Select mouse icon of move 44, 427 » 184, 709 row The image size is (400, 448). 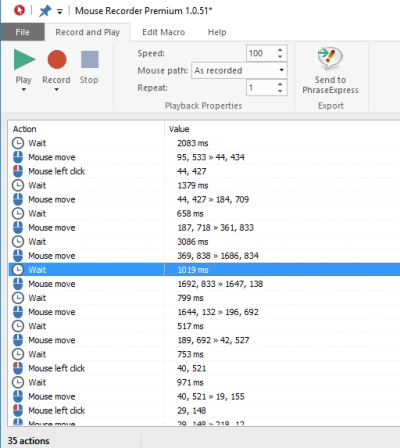[18, 199]
